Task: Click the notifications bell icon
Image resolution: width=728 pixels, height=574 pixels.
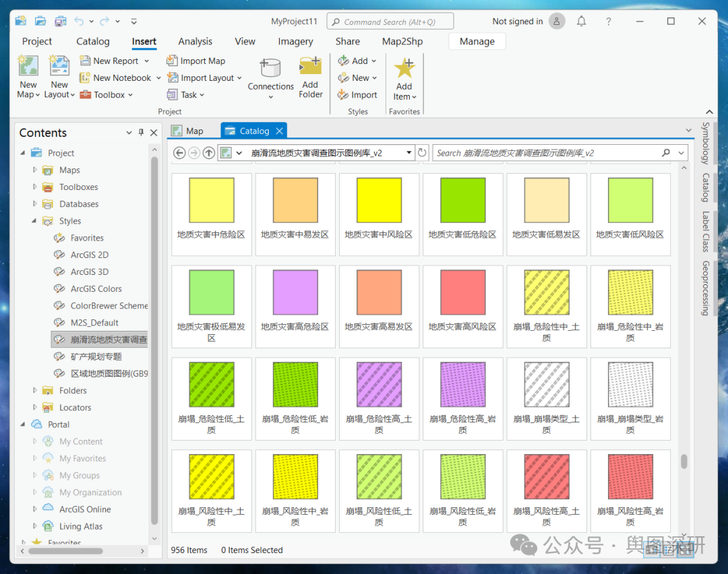Action: tap(581, 22)
